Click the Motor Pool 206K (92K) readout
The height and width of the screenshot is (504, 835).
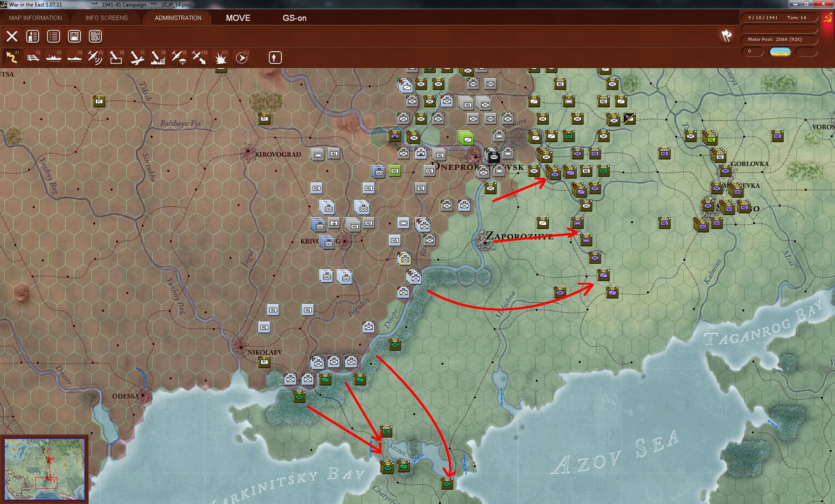779,39
